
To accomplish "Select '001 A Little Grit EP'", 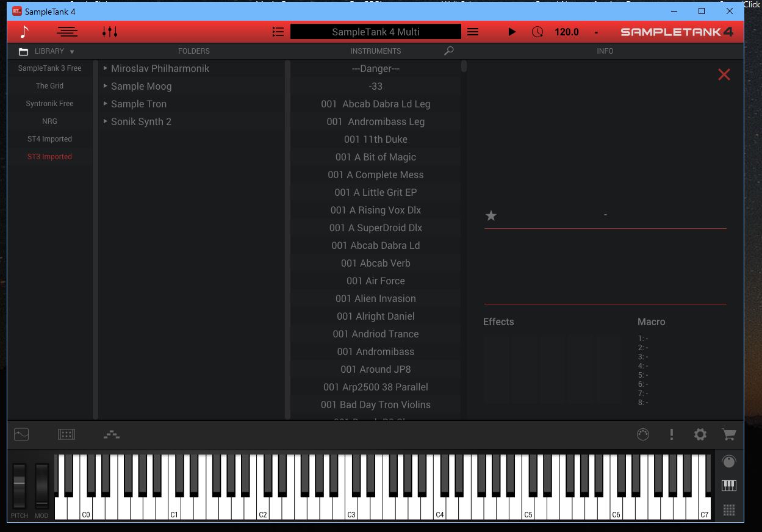I will coord(376,192).
